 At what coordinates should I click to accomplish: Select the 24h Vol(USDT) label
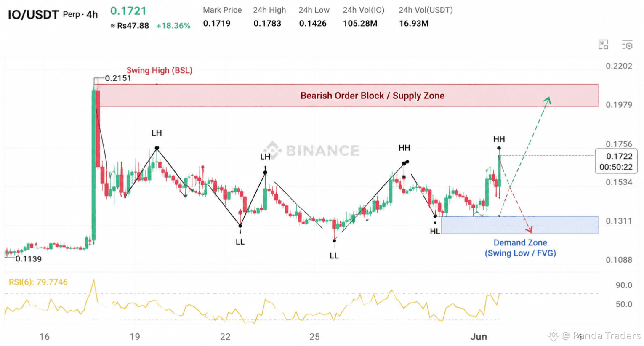coord(426,10)
